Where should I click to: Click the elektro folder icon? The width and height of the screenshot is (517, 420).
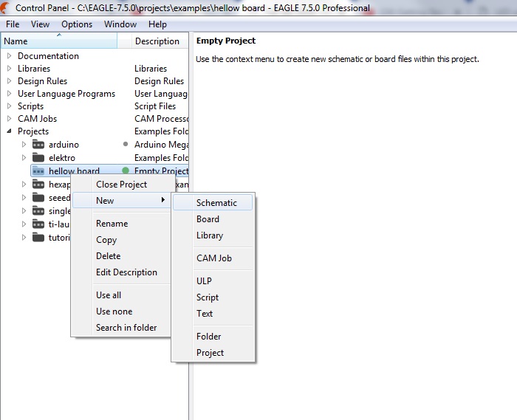(x=38, y=157)
